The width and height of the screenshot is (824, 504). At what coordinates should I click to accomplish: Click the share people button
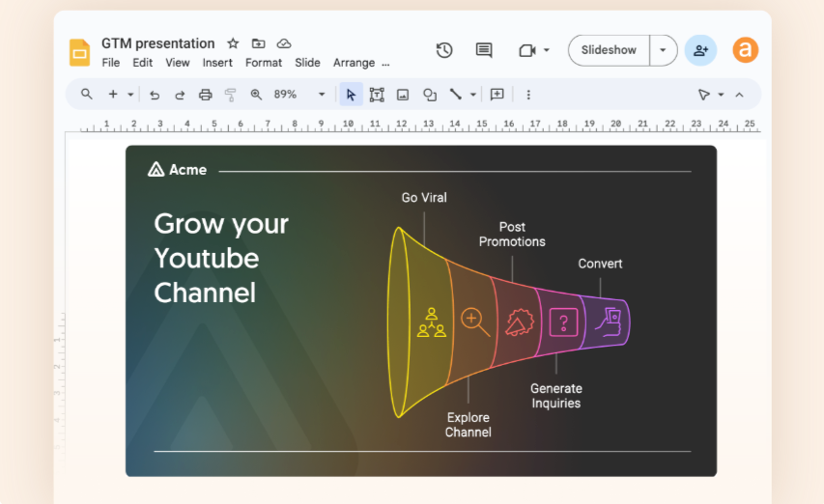700,50
